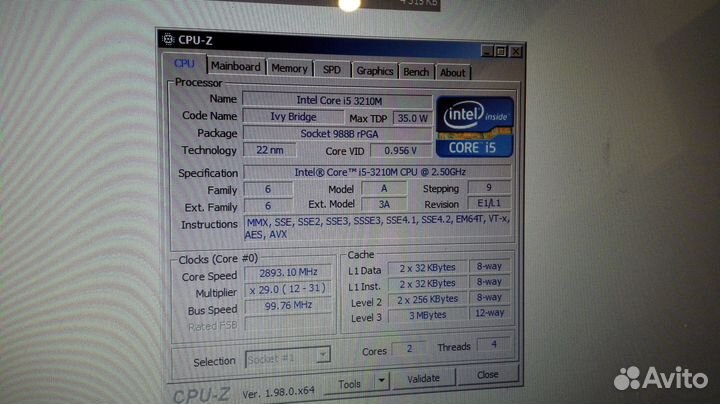Click the Specification field i5-3210M CPU @ 2.50GHz
Screen dimensions: 720x404
coord(377,172)
